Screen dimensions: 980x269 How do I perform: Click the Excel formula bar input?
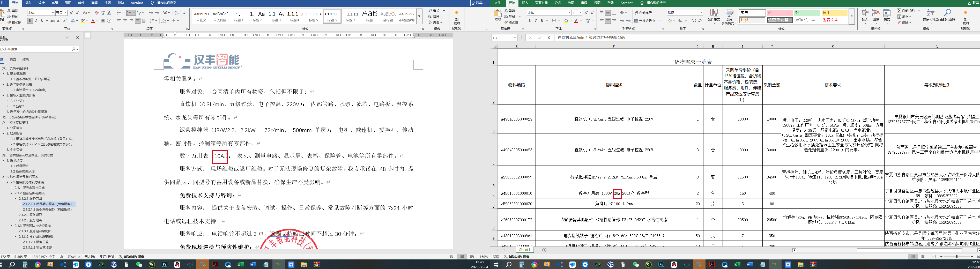click(767, 38)
